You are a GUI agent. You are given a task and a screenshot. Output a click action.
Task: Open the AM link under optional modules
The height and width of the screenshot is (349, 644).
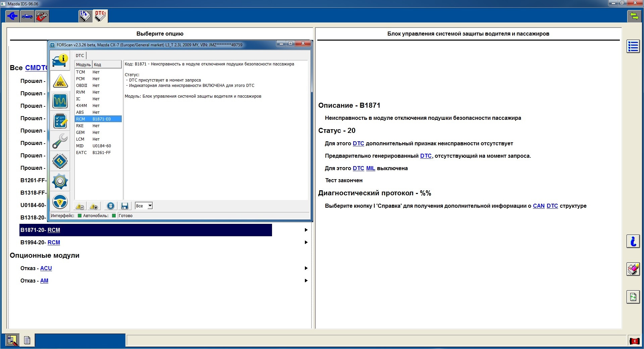(x=44, y=281)
